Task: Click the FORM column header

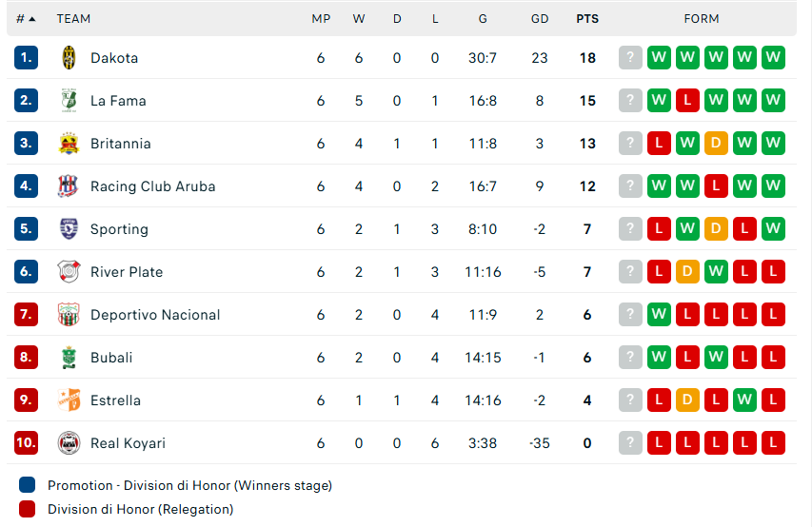Action: 702,18
